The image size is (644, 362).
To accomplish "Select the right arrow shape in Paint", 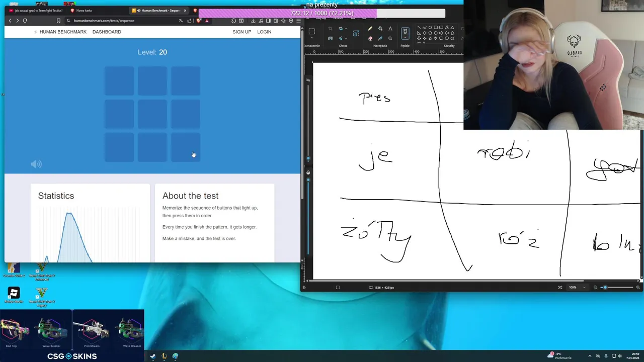I will [x=441, y=33].
